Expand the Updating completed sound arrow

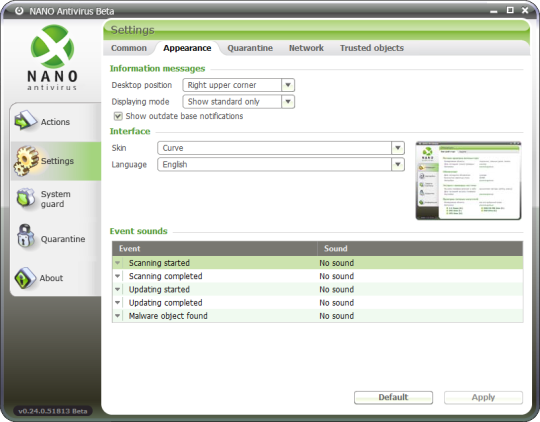coord(117,302)
